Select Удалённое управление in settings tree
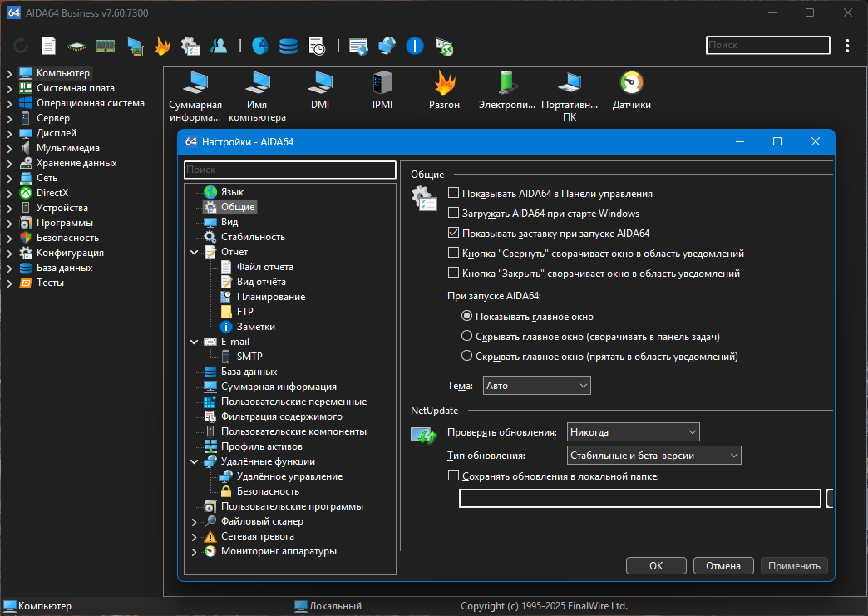The height and width of the screenshot is (616, 868). click(x=289, y=476)
